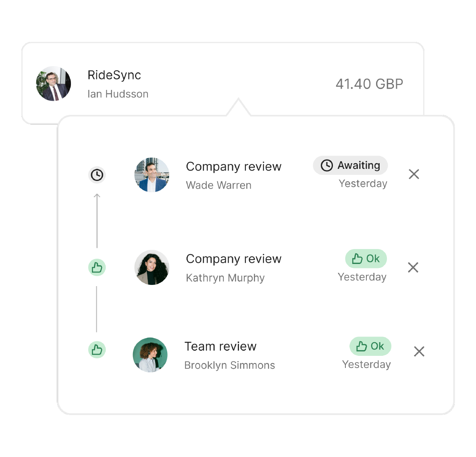Open Brooklyn Simmons' avatar photo
Viewport: 476px width, 457px height.
click(150, 355)
